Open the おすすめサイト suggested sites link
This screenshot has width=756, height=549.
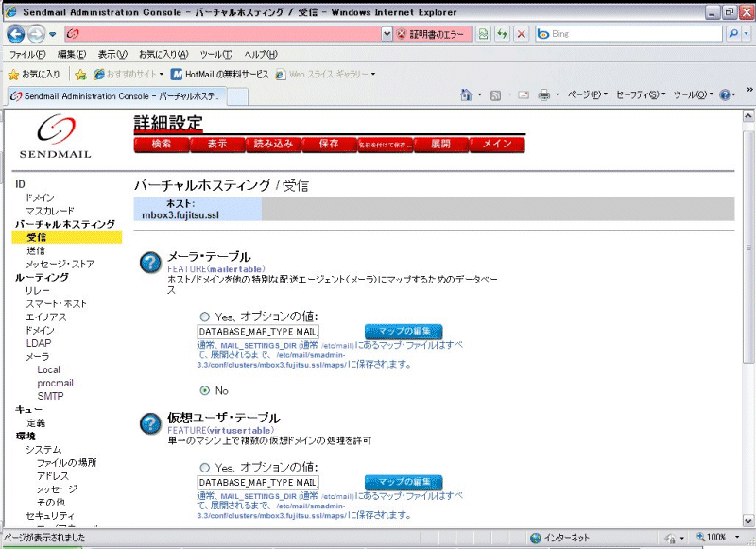pos(129,75)
